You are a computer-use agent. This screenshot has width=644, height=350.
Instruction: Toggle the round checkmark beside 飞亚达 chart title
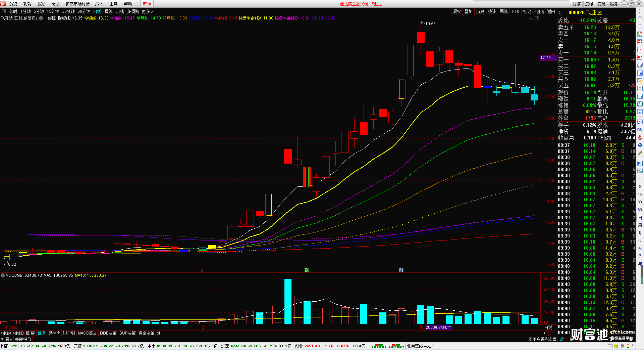click(x=41, y=18)
